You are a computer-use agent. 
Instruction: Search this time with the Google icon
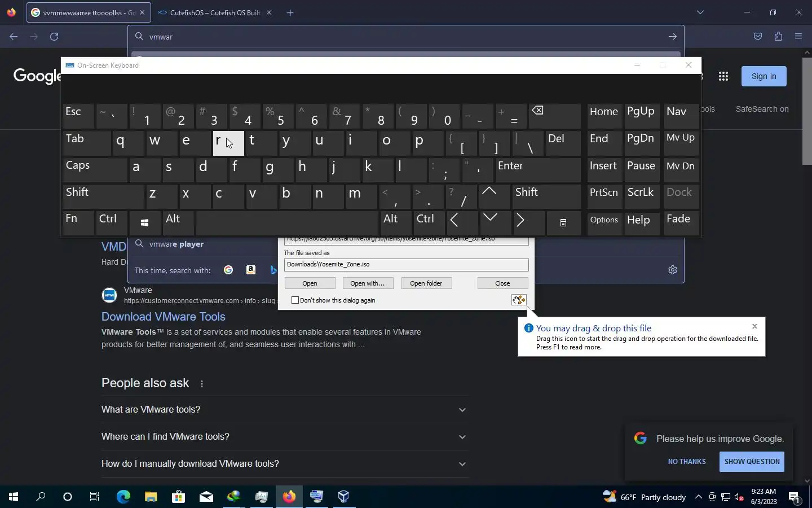coord(228,270)
